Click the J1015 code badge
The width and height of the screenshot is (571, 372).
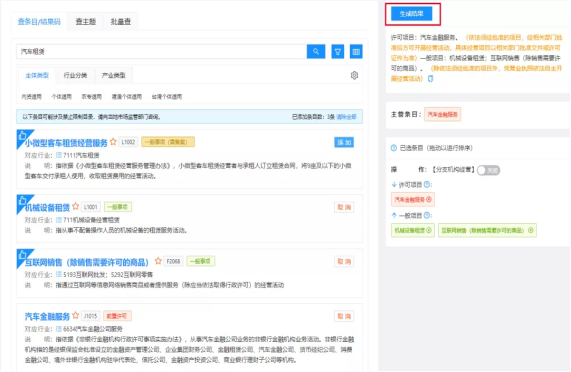[91, 316]
